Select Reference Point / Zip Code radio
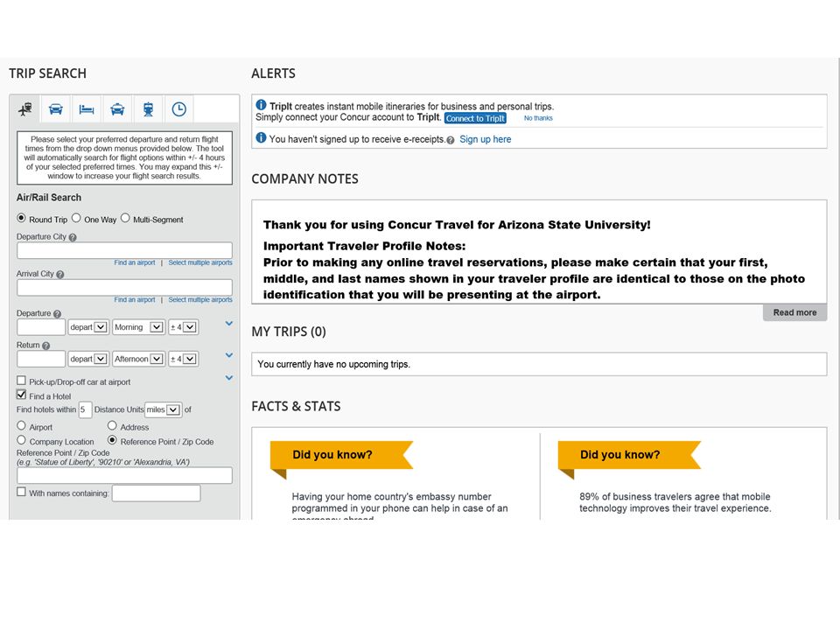840x630 pixels. pos(112,440)
